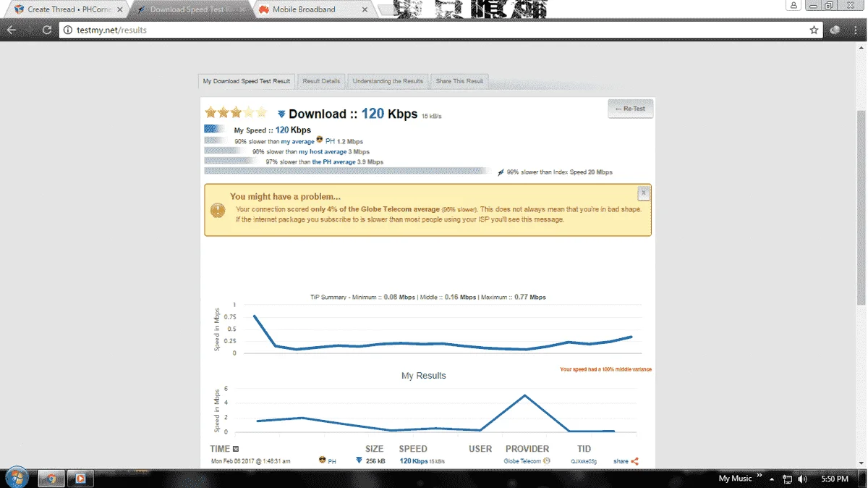Reload the testmy.net page
This screenshot has width=868, height=488.
(47, 30)
